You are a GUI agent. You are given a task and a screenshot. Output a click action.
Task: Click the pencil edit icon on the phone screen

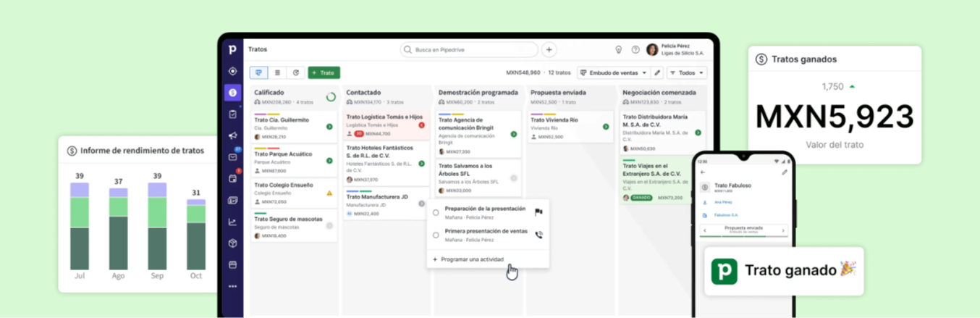785,172
